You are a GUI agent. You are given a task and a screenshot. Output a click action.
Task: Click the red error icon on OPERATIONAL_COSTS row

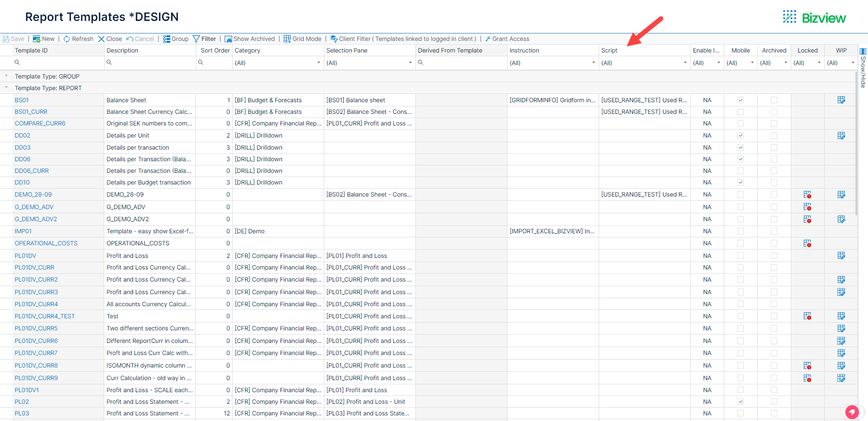coord(808,243)
